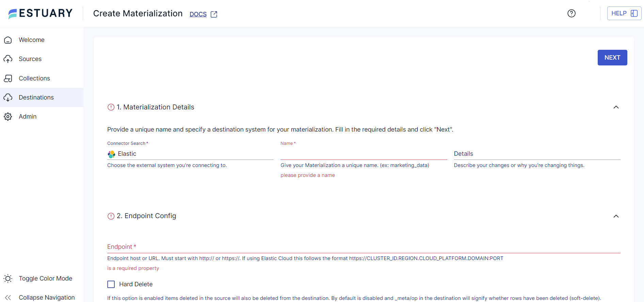Open Sources in the sidebar
The height and width of the screenshot is (302, 644).
click(30, 59)
